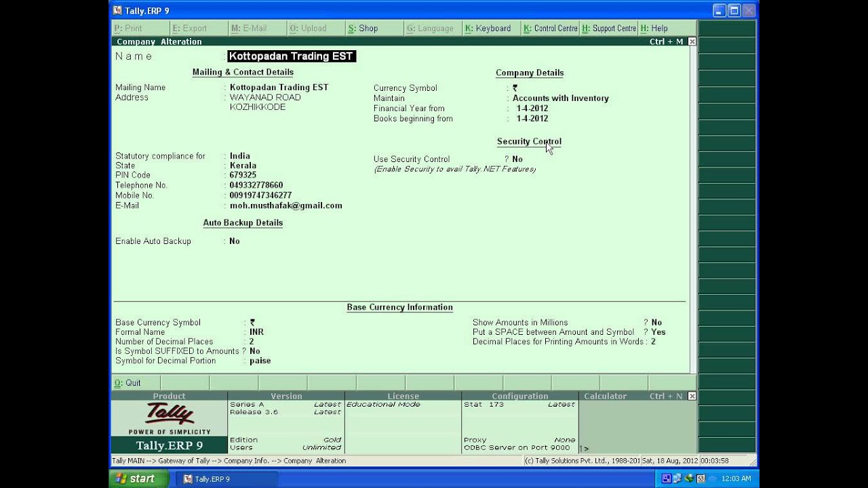Click Decimal Places for Printing Amounts value
The image size is (868, 488).
653,342
